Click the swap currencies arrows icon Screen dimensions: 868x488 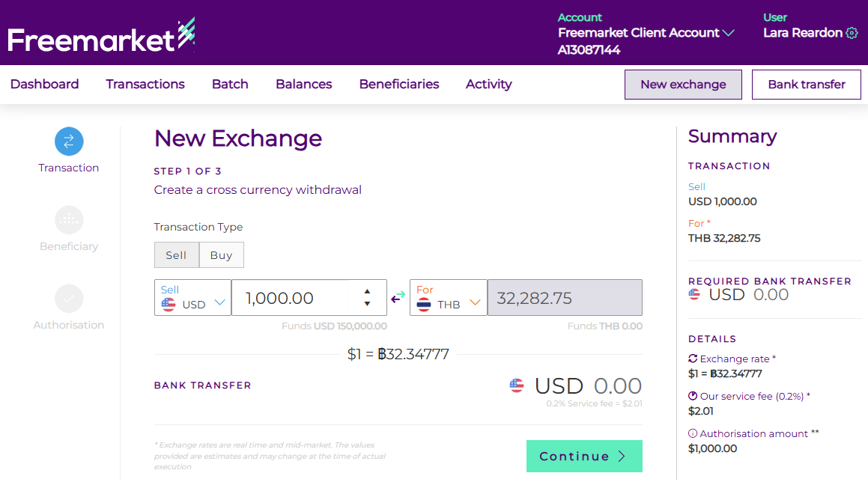pyautogui.click(x=398, y=298)
